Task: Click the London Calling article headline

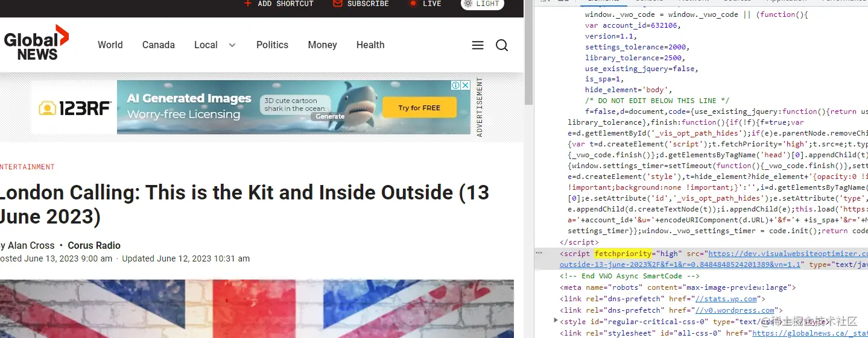Action: pos(244,204)
